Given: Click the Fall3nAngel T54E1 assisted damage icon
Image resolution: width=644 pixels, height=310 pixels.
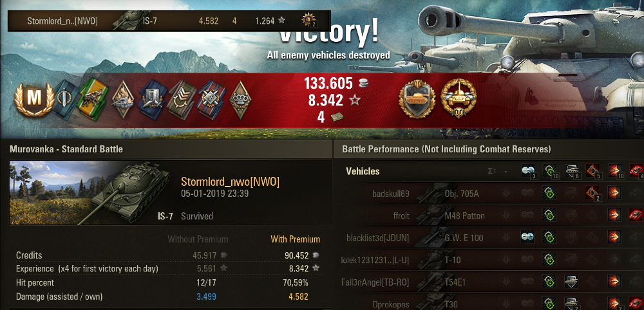Looking at the screenshot, I should (571, 281).
